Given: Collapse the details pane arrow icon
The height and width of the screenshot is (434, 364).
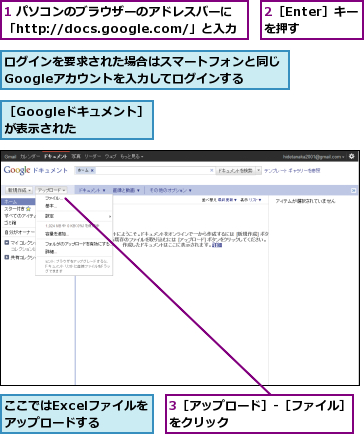Looking at the screenshot, I should coord(354,190).
